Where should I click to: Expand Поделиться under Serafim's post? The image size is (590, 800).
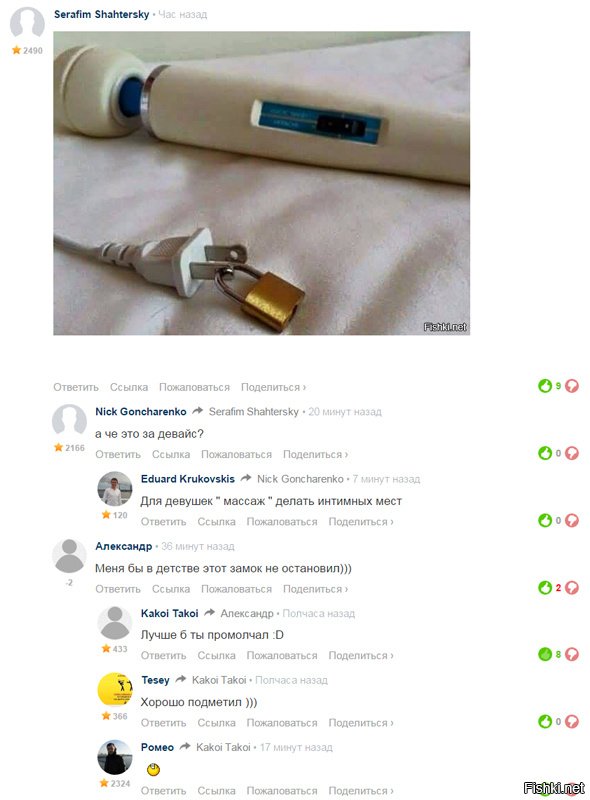(274, 387)
